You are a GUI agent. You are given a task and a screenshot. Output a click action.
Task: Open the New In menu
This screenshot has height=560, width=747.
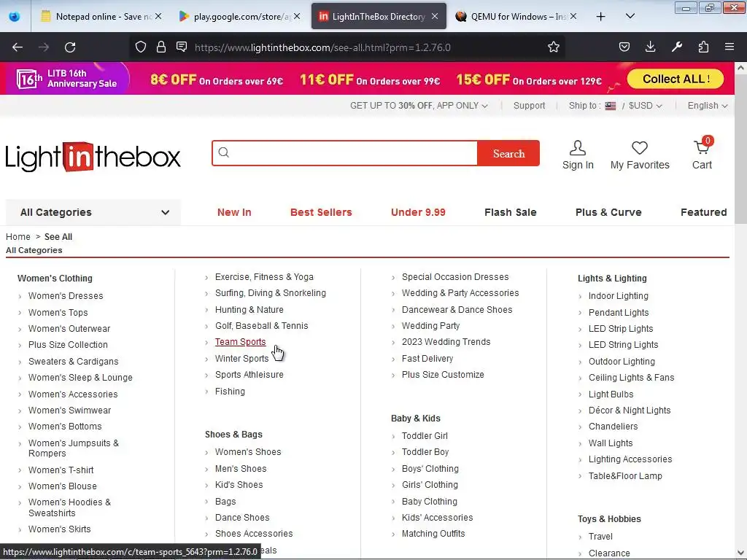pos(234,212)
